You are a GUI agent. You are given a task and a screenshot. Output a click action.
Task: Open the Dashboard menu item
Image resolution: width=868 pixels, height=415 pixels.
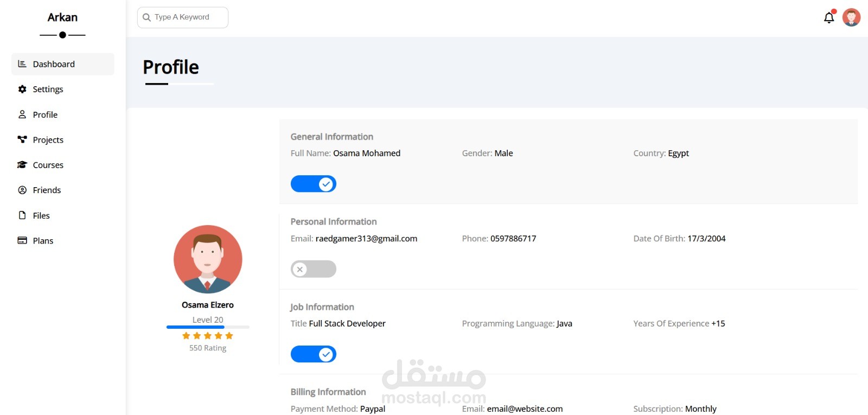tap(63, 64)
